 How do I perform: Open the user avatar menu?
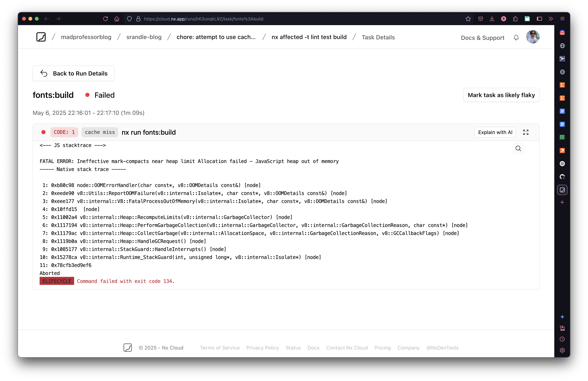533,37
